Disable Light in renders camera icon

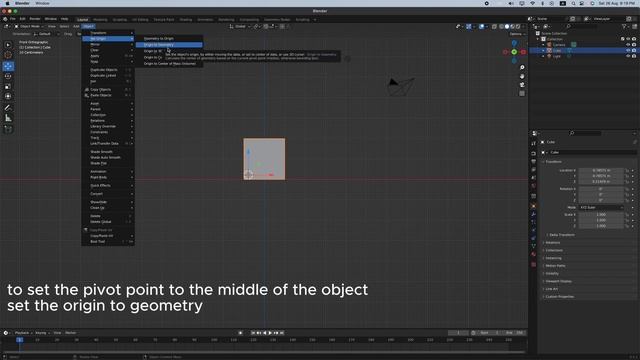point(634,56)
